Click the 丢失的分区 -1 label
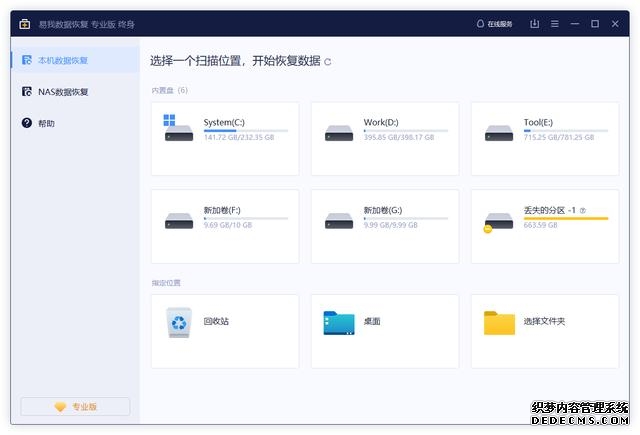The image size is (640, 435). click(x=549, y=210)
